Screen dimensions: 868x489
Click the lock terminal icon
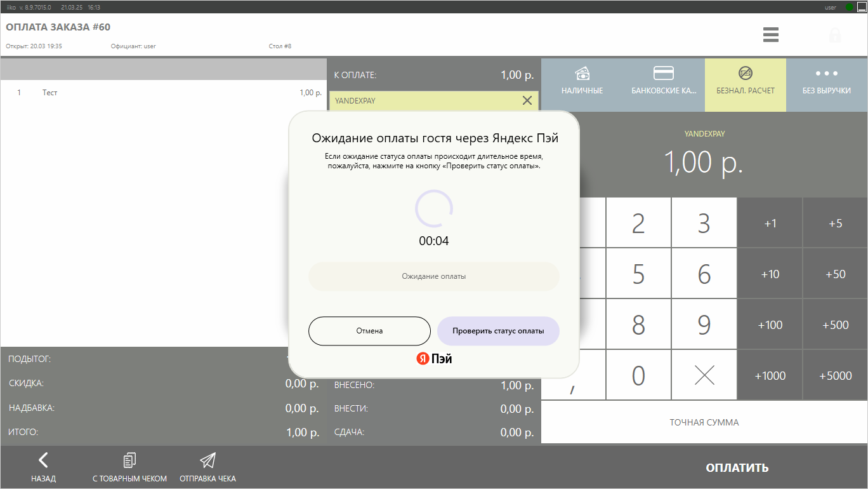point(835,34)
